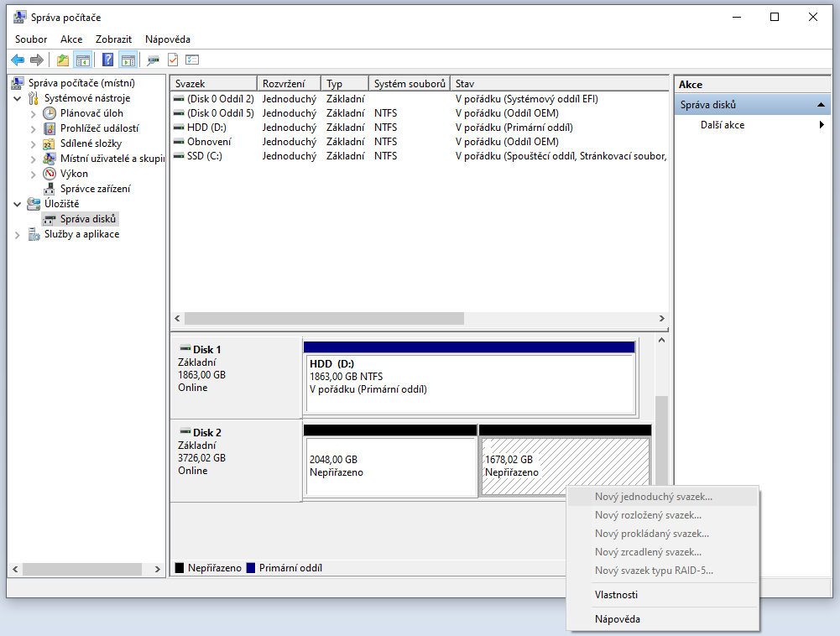Click the Up one level folder icon
The height and width of the screenshot is (636, 840).
pyautogui.click(x=63, y=60)
